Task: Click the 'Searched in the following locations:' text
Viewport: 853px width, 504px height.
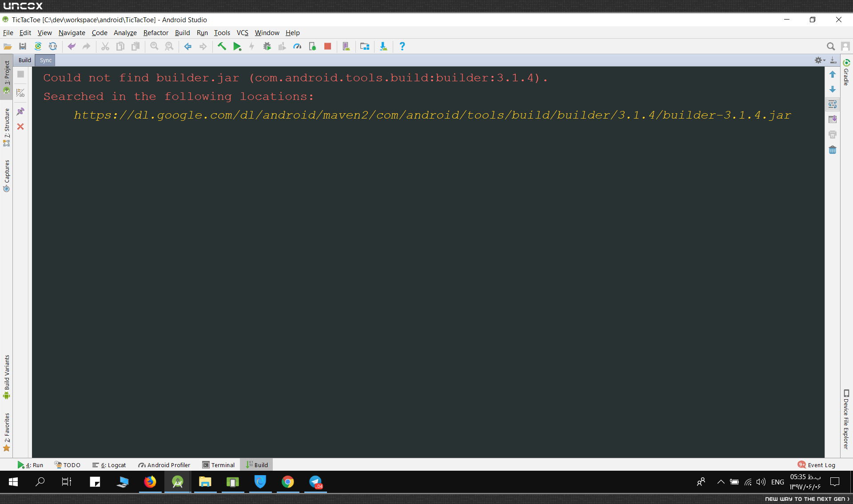Action: 179,96
